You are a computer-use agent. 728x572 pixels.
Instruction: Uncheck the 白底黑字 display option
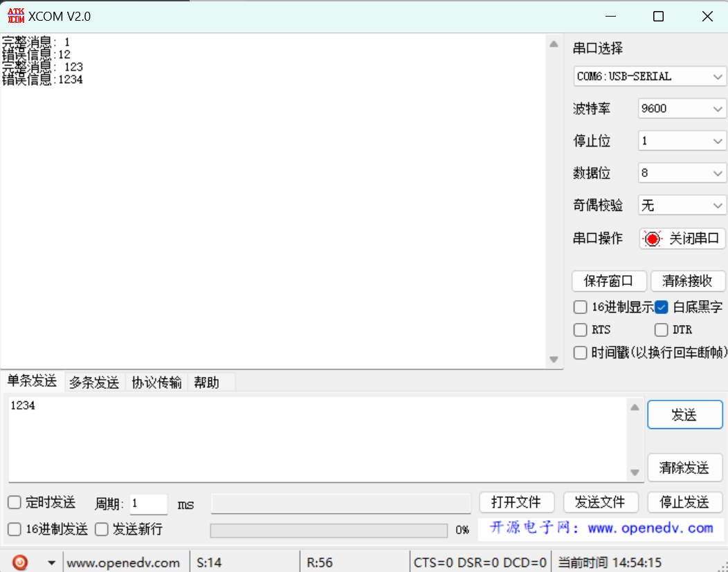(x=661, y=306)
